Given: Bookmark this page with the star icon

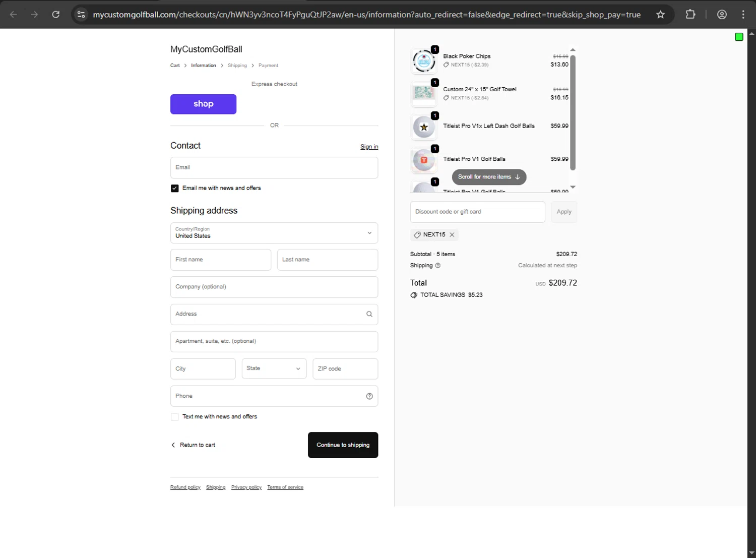Looking at the screenshot, I should coord(660,15).
